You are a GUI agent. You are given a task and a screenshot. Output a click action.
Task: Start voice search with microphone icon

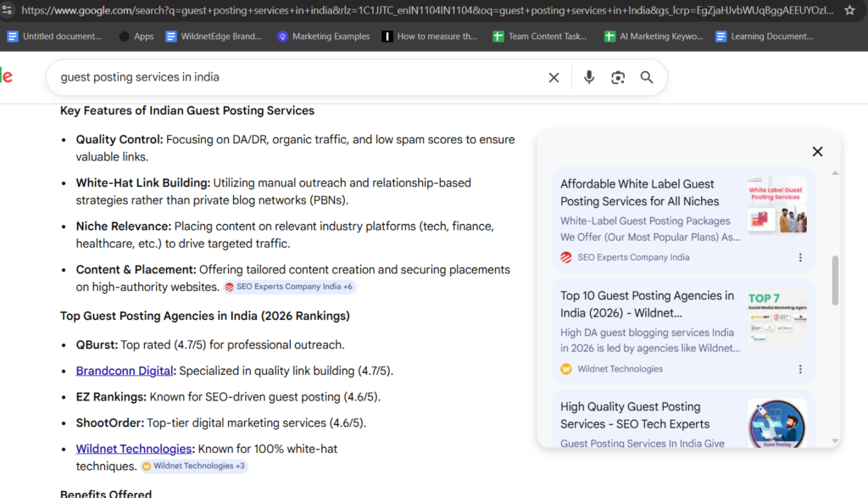pyautogui.click(x=589, y=77)
